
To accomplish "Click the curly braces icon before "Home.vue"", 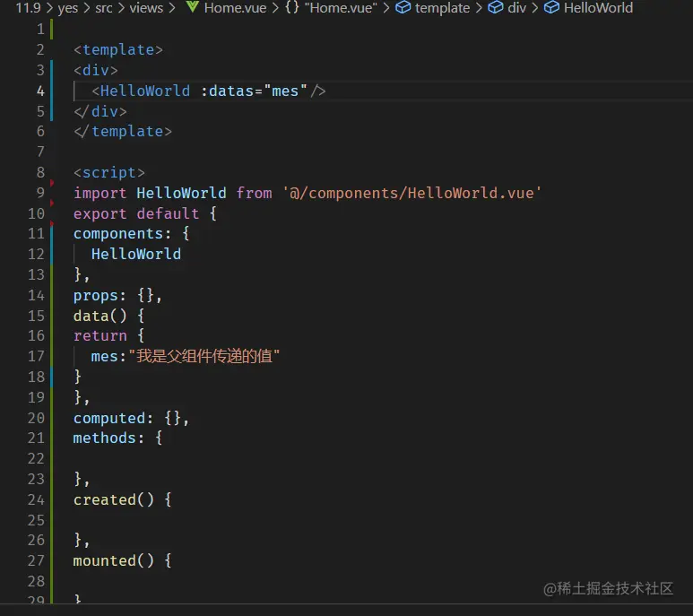I will (x=291, y=7).
